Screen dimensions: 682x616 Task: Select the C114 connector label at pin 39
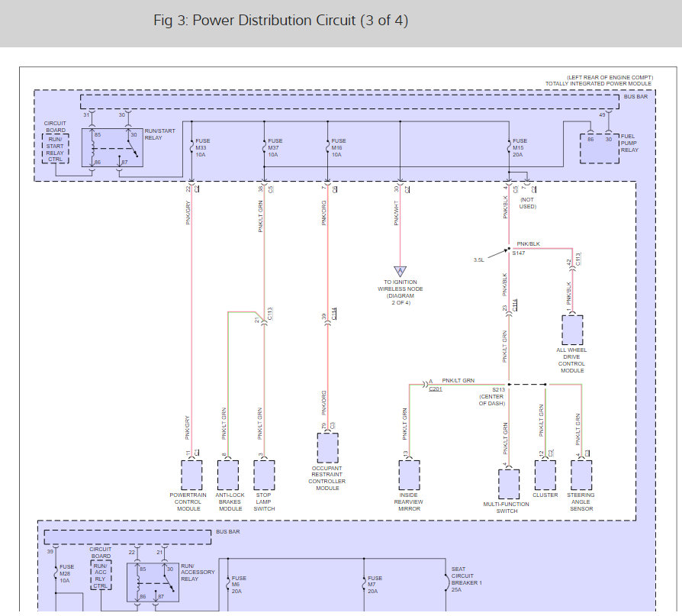pyautogui.click(x=334, y=314)
